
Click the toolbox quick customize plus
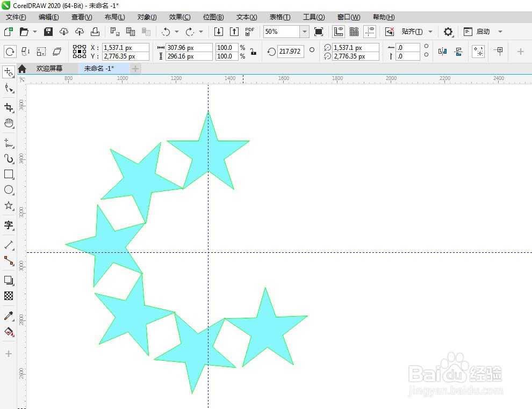pos(9,354)
